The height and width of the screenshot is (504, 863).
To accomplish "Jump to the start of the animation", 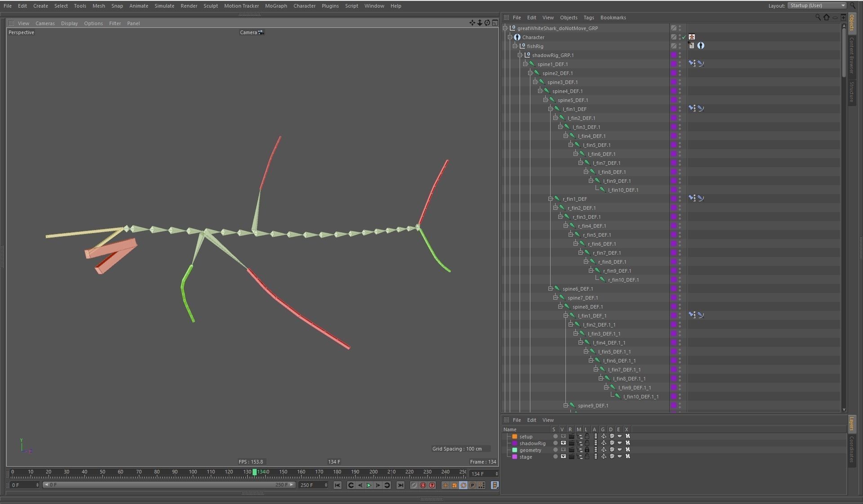I will (x=338, y=485).
